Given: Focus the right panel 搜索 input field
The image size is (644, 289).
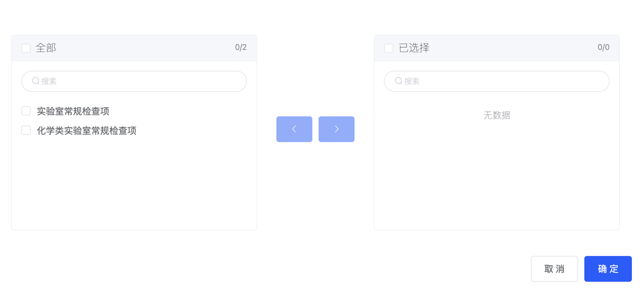Looking at the screenshot, I should coord(497,81).
